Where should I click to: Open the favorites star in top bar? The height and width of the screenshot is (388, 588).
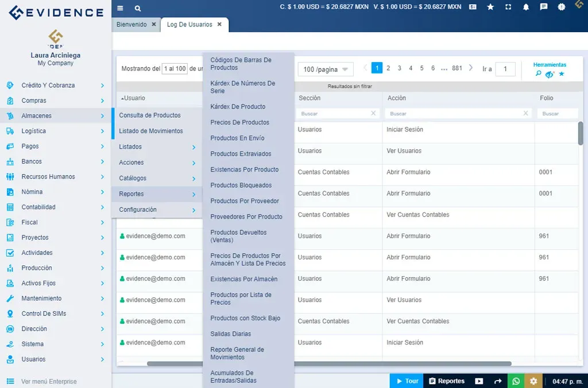490,7
